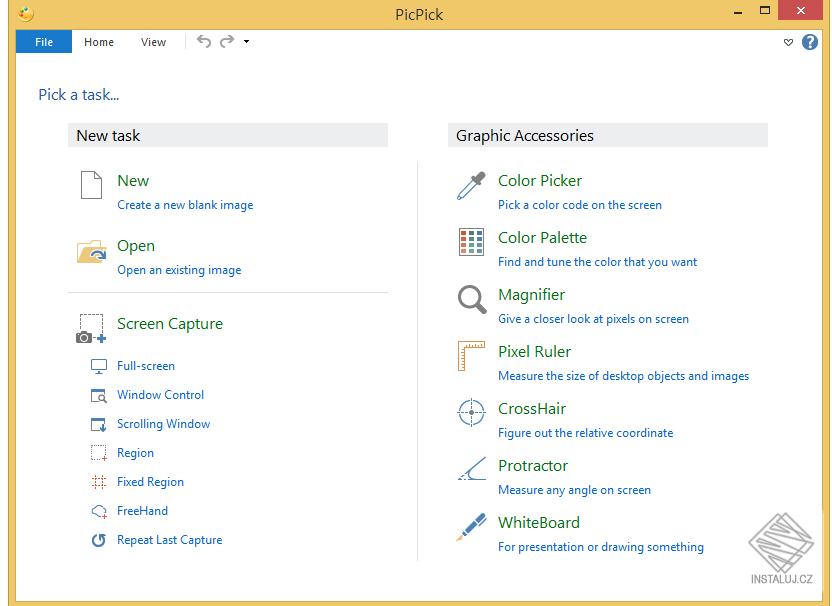Click the Open folder icon

91,251
